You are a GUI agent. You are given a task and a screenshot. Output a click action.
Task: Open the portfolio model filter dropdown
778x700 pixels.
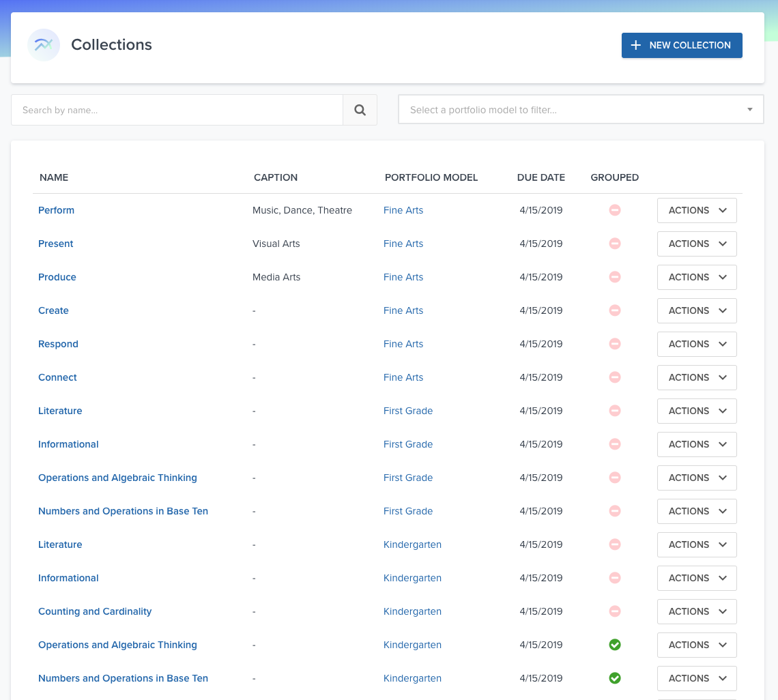point(580,110)
